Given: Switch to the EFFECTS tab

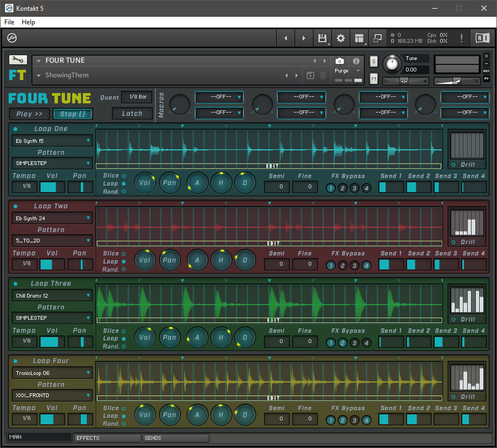Looking at the screenshot, I should coord(107,438).
